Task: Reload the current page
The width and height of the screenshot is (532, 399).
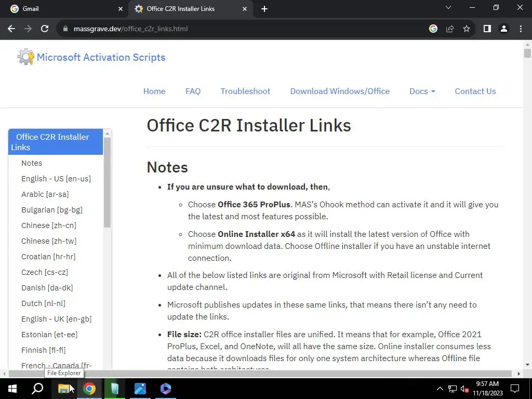Action: (x=45, y=29)
